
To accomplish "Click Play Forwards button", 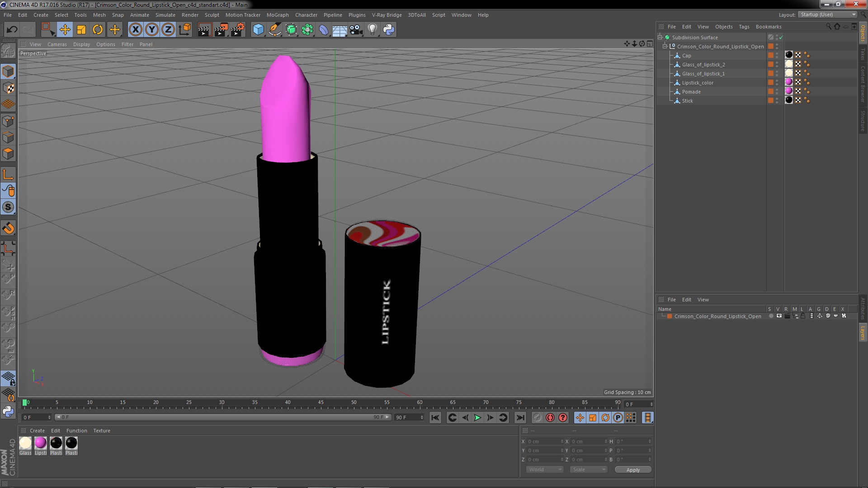I will click(477, 418).
